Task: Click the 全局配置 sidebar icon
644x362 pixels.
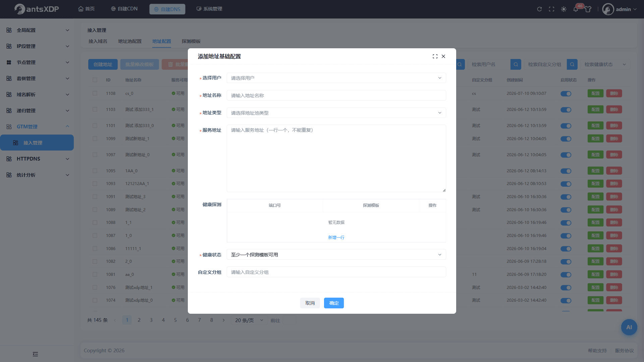Action: [9, 30]
